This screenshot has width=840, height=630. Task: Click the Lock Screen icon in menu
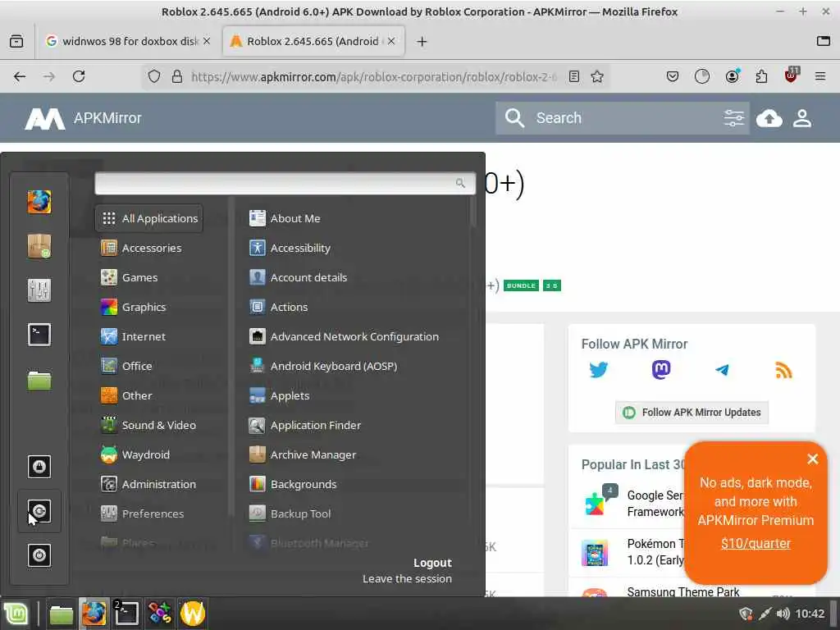[39, 467]
